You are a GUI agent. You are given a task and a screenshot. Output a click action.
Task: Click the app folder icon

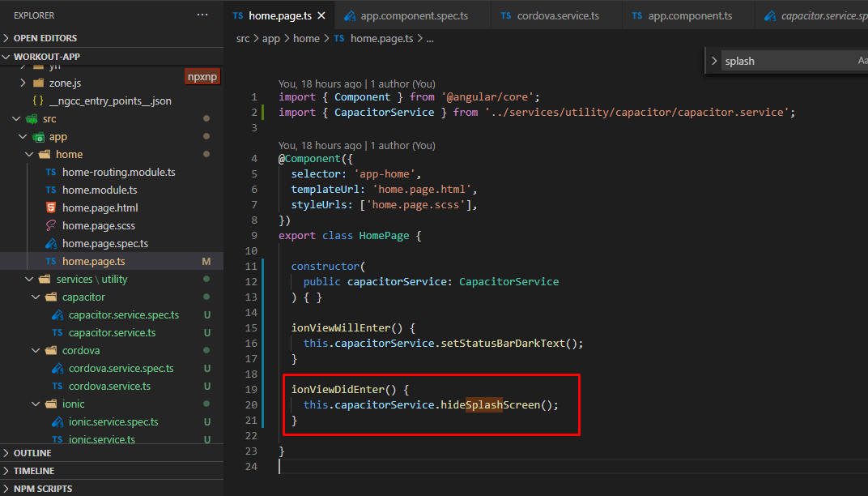click(38, 136)
